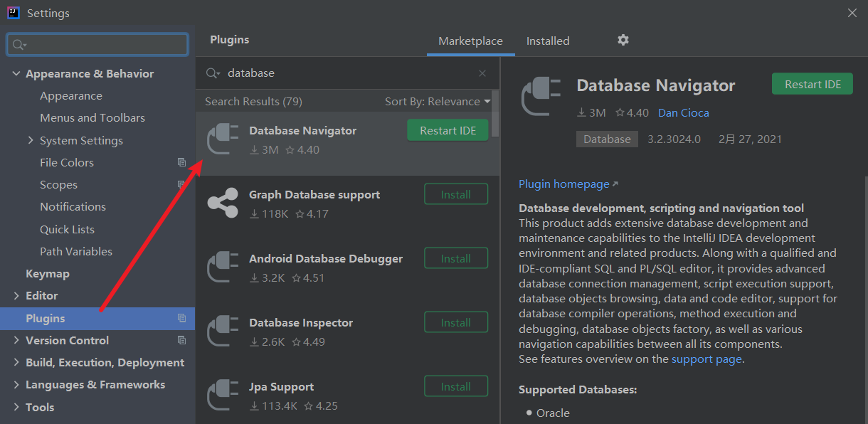The width and height of the screenshot is (868, 424).
Task: Open Path Variables settings
Action: pyautogui.click(x=76, y=251)
